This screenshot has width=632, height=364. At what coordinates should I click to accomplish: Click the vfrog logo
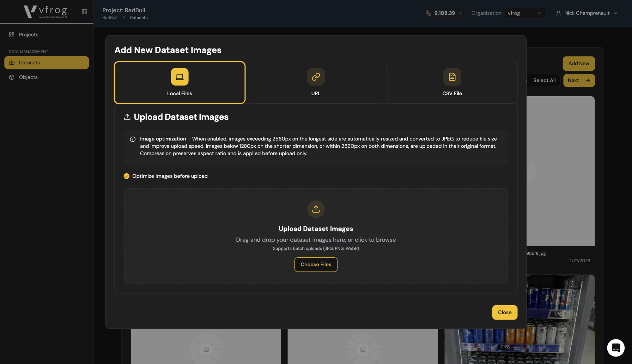tap(46, 12)
